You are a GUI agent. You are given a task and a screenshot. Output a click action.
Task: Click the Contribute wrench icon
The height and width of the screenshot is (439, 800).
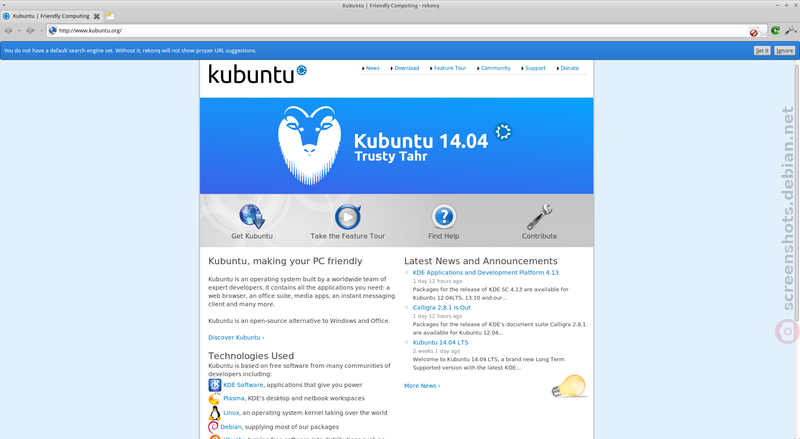point(539,216)
